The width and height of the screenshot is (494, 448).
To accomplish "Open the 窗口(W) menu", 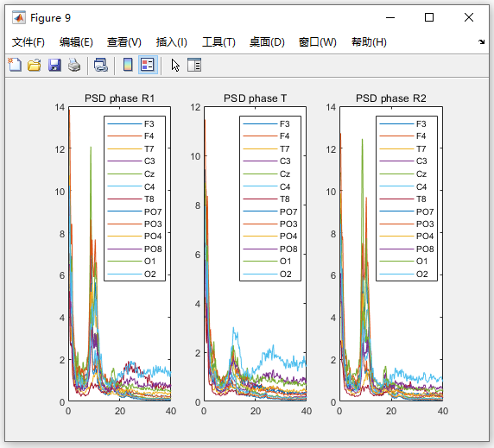I will [x=318, y=42].
